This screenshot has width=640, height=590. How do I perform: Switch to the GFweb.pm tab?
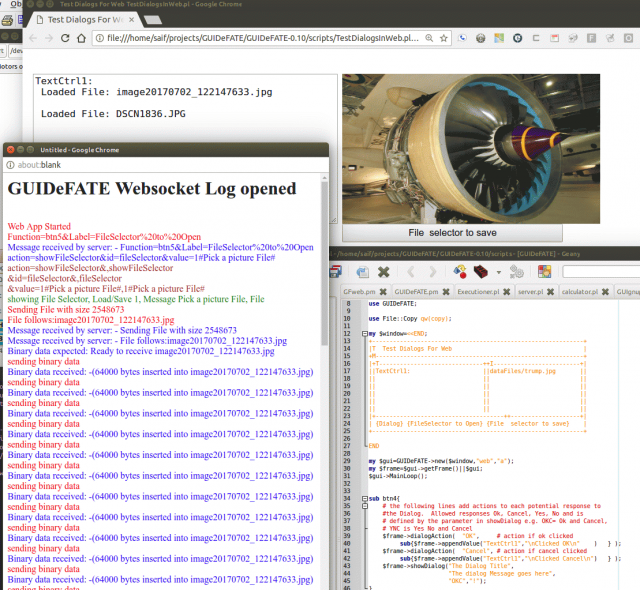[x=359, y=292]
